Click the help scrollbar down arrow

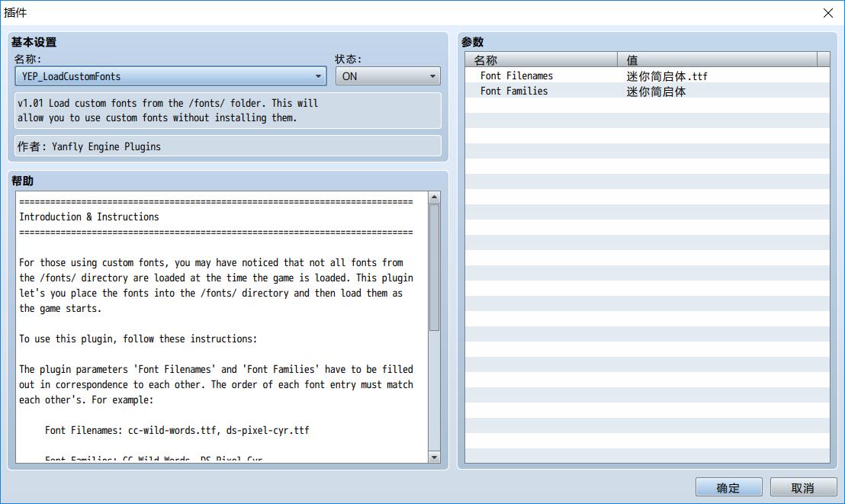click(x=435, y=457)
